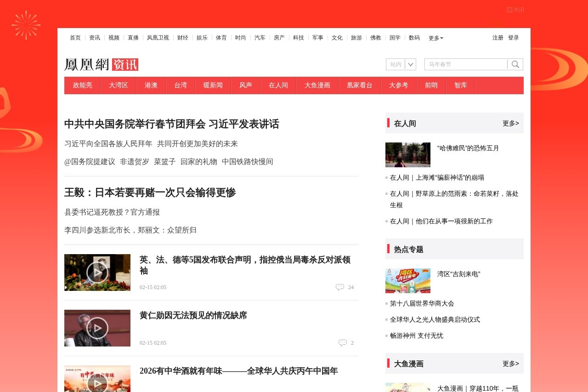Image resolution: width=588 pixels, height=392 pixels.
Task: Open 黄仁勋因无法预见的情况缺席 headline
Action: click(193, 315)
